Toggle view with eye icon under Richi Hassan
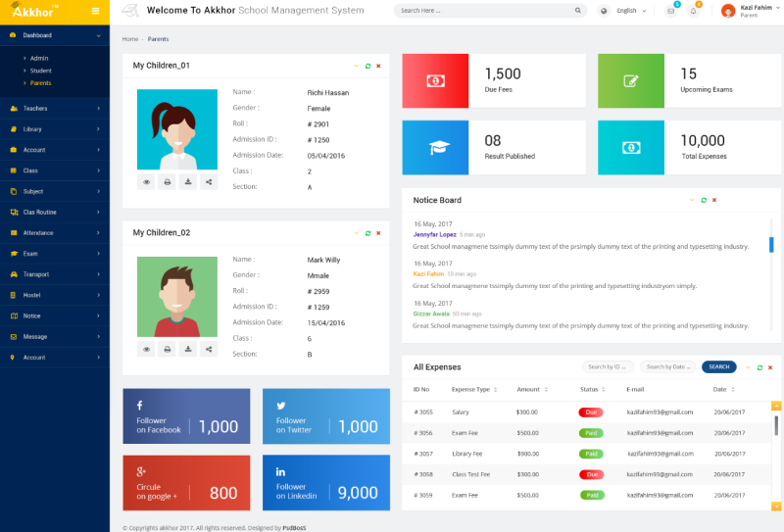 147,182
